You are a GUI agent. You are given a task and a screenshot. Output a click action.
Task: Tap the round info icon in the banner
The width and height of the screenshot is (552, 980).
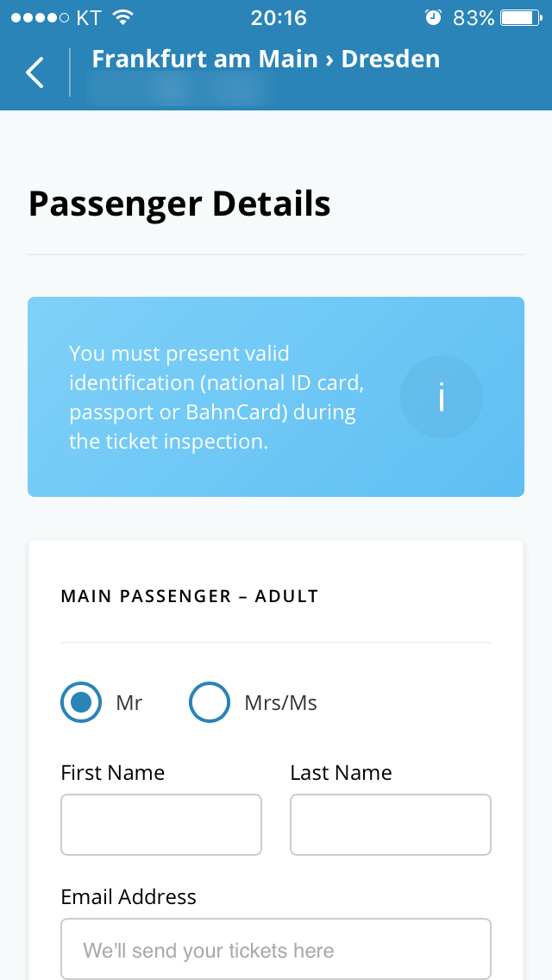(x=441, y=398)
